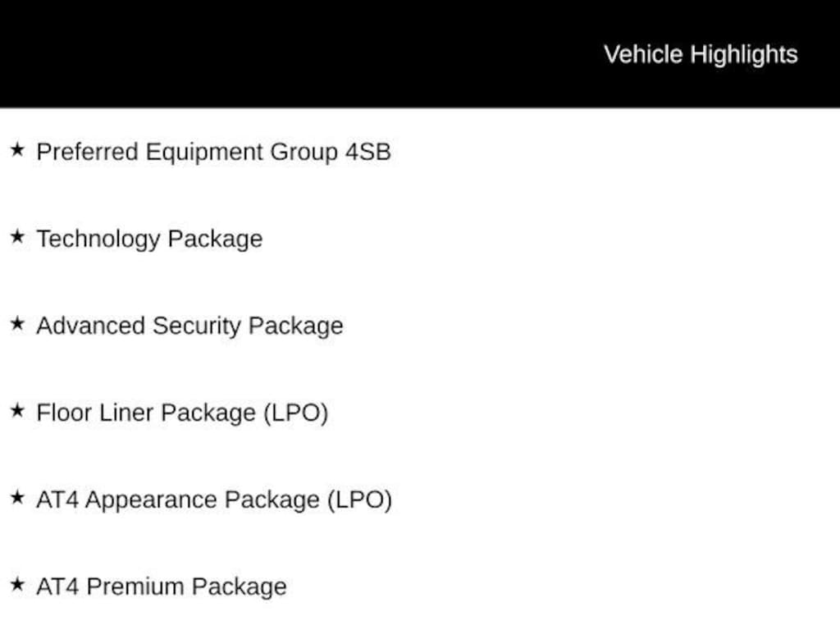
Task: Select Floor Liner Package (LPO) line
Action: point(182,413)
